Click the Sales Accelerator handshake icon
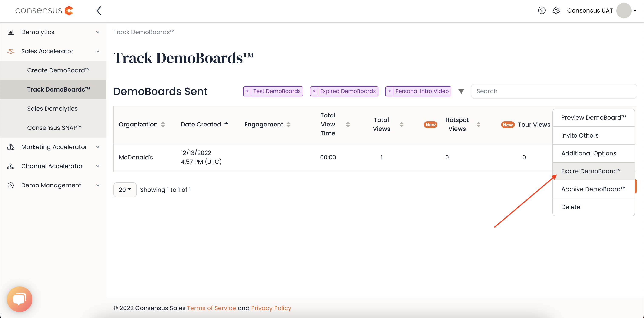The width and height of the screenshot is (644, 318). click(x=10, y=51)
